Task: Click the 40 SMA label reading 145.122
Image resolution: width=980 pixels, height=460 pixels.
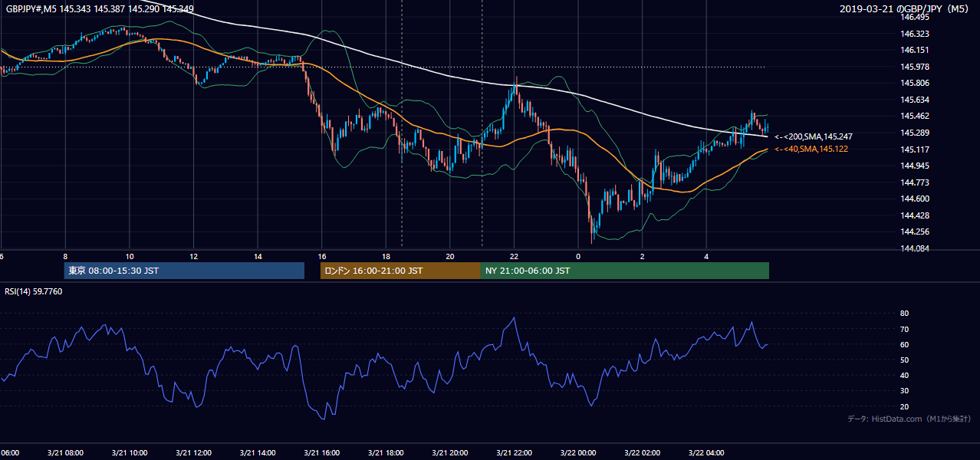Action: [811, 149]
